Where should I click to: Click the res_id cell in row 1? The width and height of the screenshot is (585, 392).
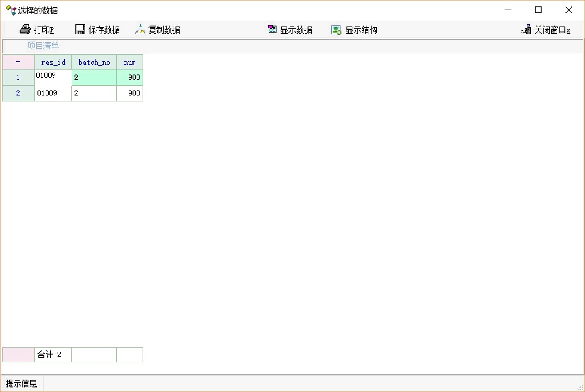[x=53, y=78]
